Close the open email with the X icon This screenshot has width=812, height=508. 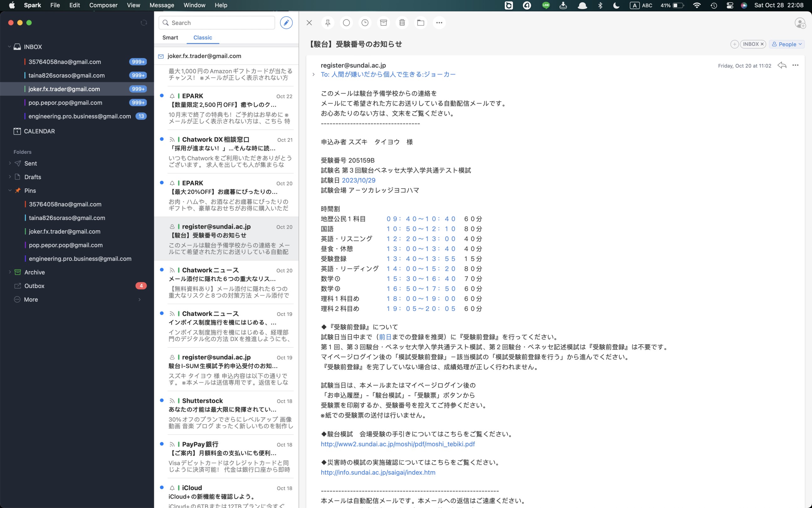point(309,23)
